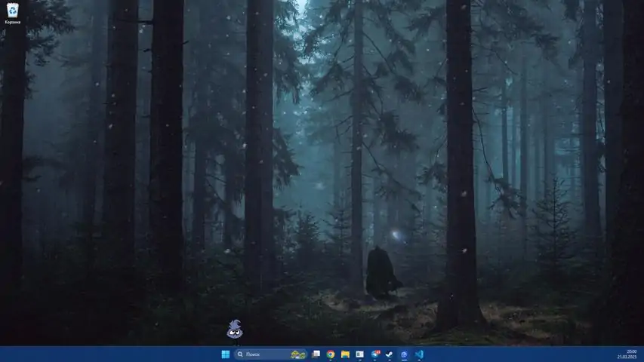Open Telegram with the unread badge
This screenshot has height=362, width=644.
[x=375, y=354]
